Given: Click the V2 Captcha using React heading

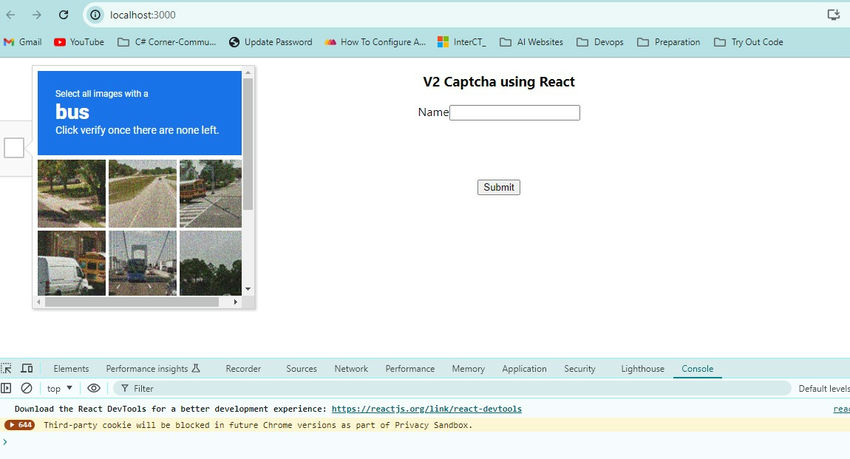Looking at the screenshot, I should (x=499, y=82).
